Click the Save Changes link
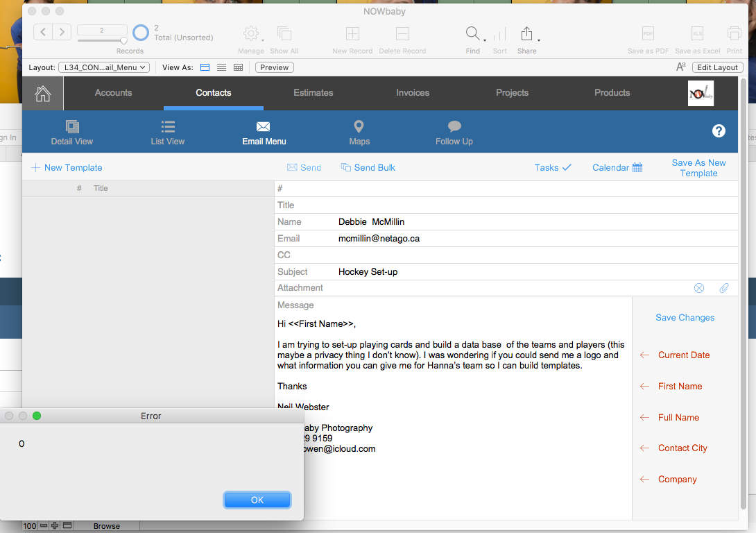756x533 pixels. point(685,317)
